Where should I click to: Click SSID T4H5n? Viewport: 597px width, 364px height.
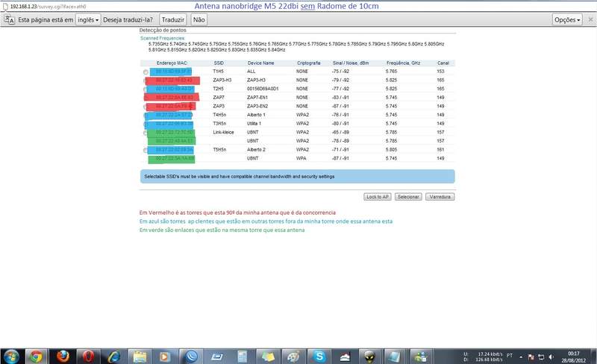coord(219,115)
